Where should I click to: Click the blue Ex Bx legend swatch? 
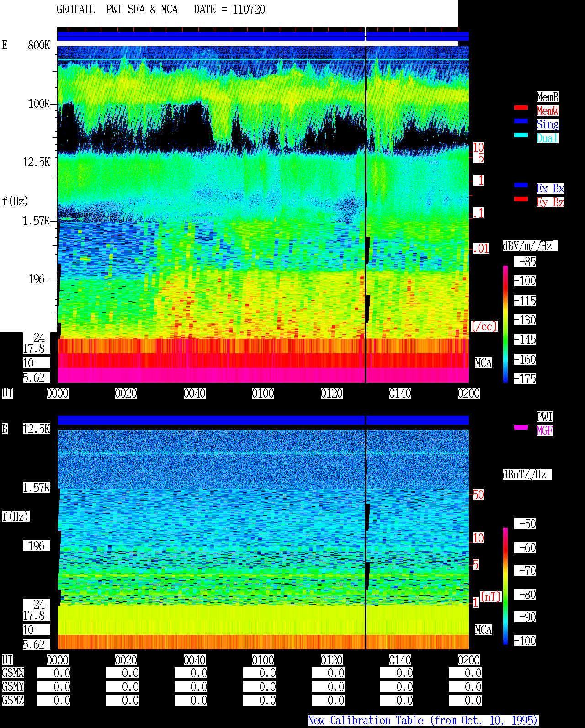(x=521, y=185)
